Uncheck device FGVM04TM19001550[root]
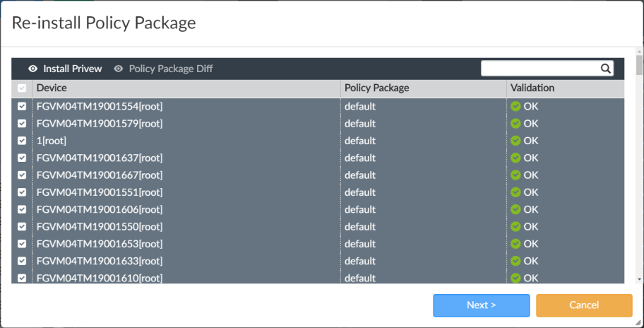Viewport: 644px width, 328px height. pos(22,227)
